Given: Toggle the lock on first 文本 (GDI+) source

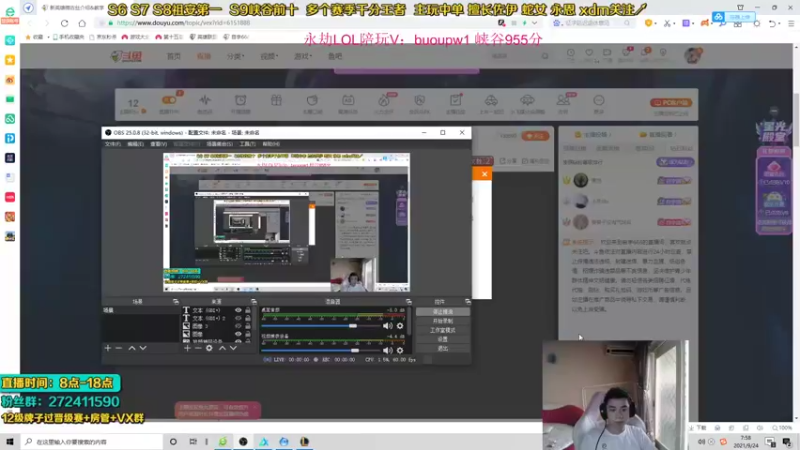Looking at the screenshot, I should (248, 310).
